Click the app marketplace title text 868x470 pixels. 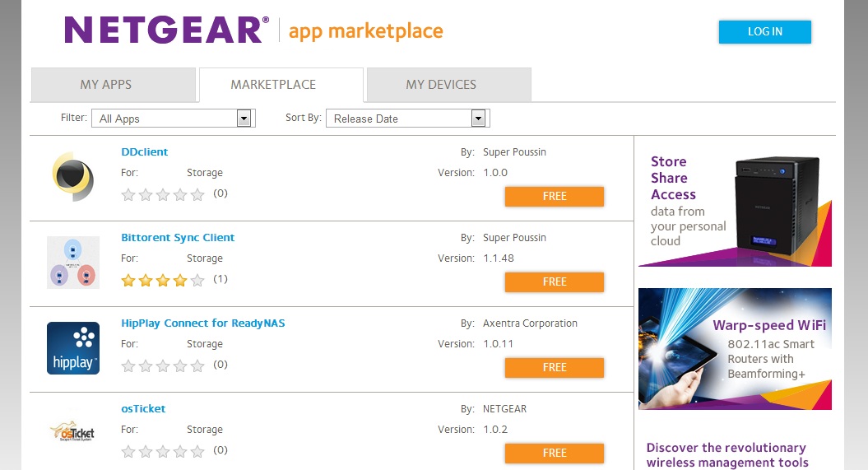(366, 31)
